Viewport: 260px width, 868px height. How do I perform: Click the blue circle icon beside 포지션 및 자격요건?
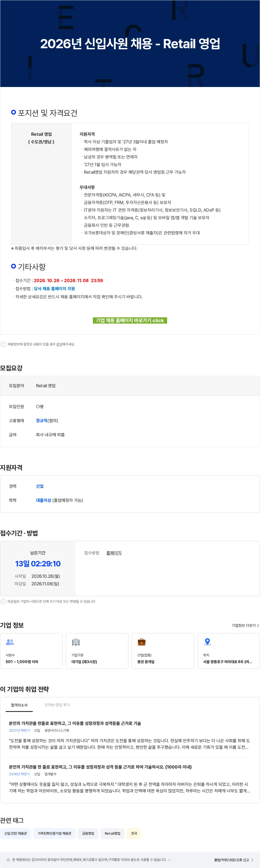[14, 112]
